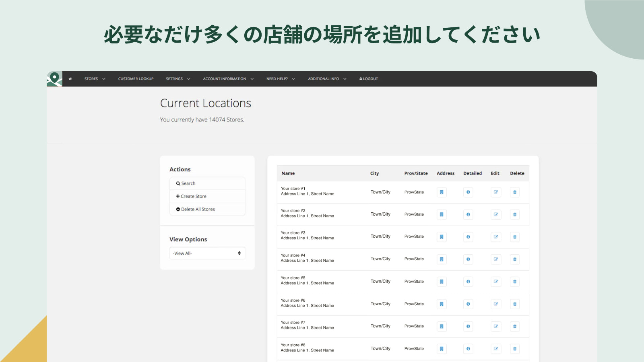Show detailed info for Your store #7
The height and width of the screenshot is (362, 644).
click(468, 326)
